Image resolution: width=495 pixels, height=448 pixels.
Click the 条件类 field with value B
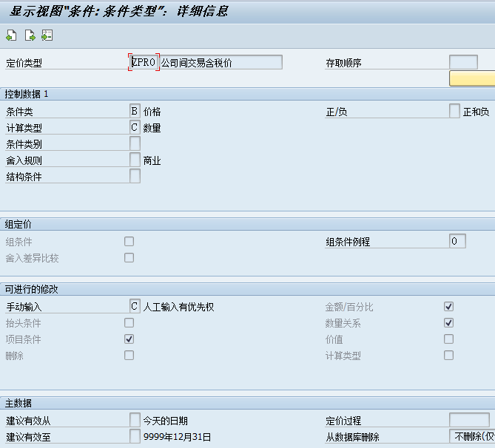135,111
